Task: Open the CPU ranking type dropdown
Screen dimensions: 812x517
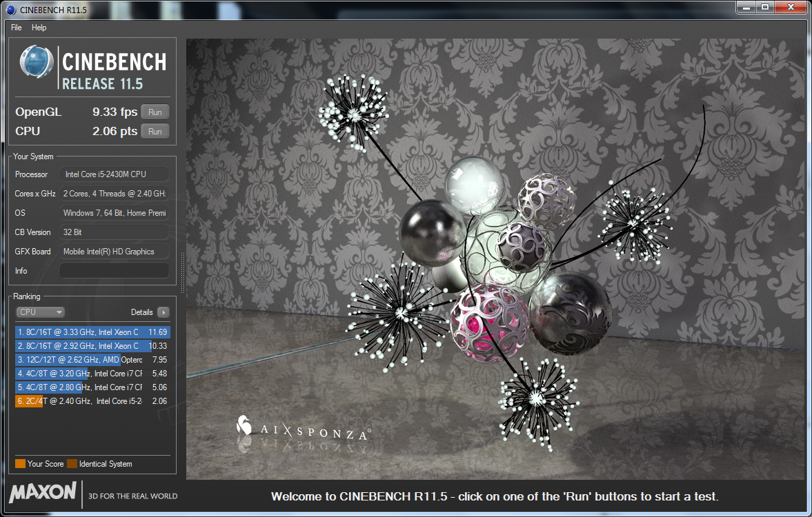Action: tap(41, 312)
